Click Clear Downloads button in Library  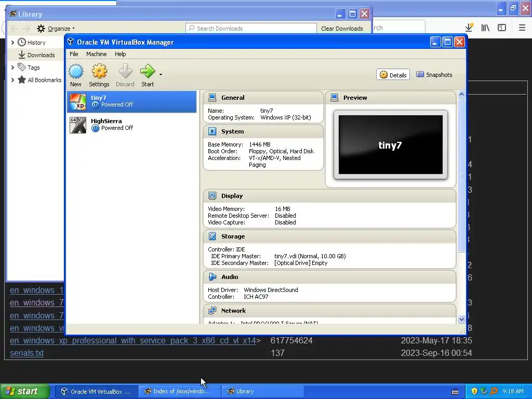[x=342, y=29]
